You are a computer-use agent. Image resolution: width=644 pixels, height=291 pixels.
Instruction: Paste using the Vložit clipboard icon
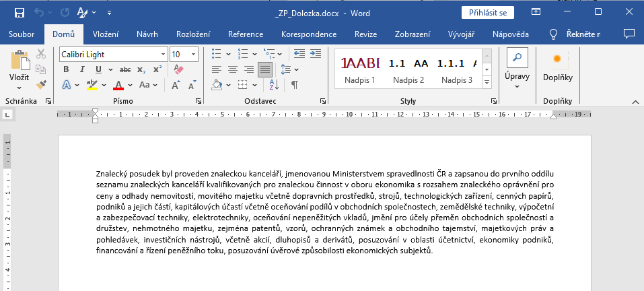point(20,59)
